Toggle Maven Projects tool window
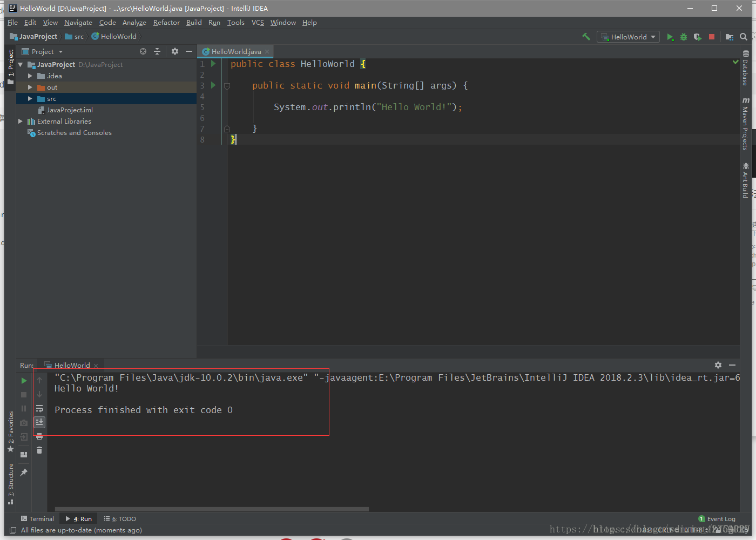Image resolution: width=756 pixels, height=540 pixels. pyautogui.click(x=745, y=124)
